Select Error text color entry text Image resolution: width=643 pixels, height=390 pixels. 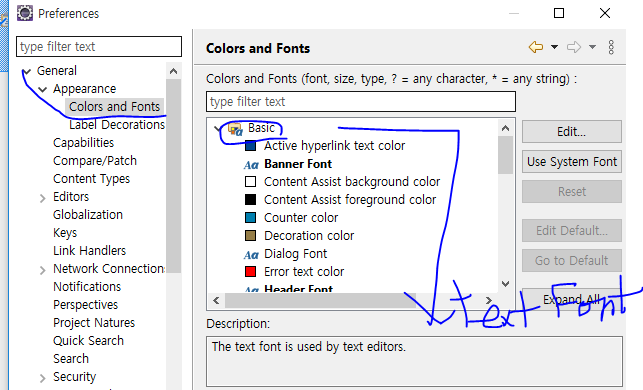point(304,272)
